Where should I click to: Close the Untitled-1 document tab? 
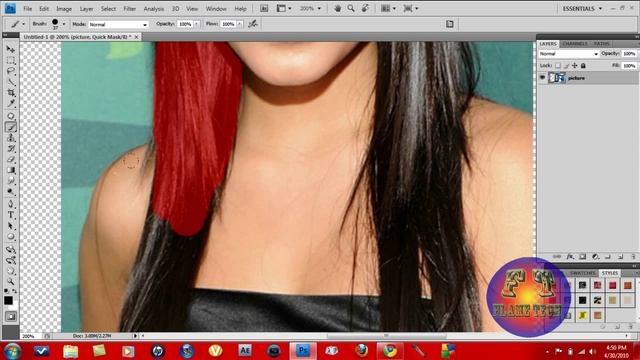coord(137,37)
